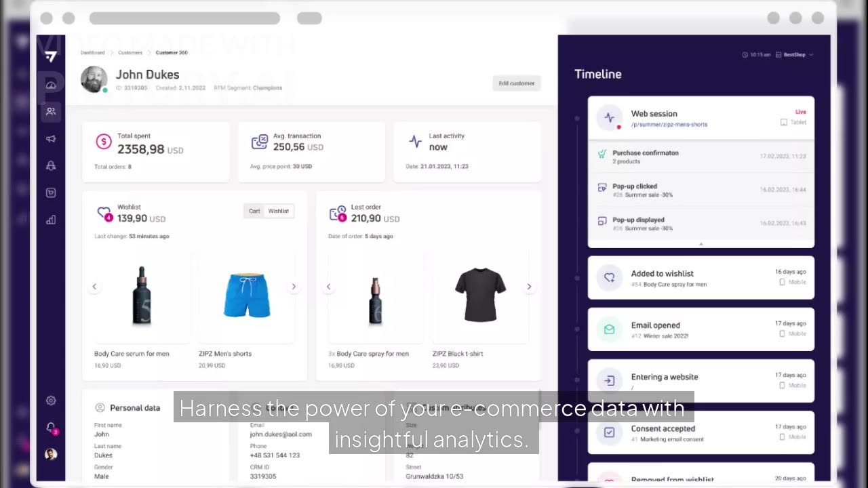Switch wishlist card to Cart view
The height and width of the screenshot is (488, 868).
254,211
